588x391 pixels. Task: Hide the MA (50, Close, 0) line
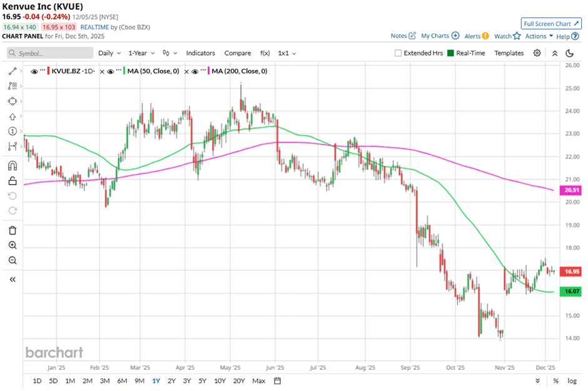(x=111, y=71)
